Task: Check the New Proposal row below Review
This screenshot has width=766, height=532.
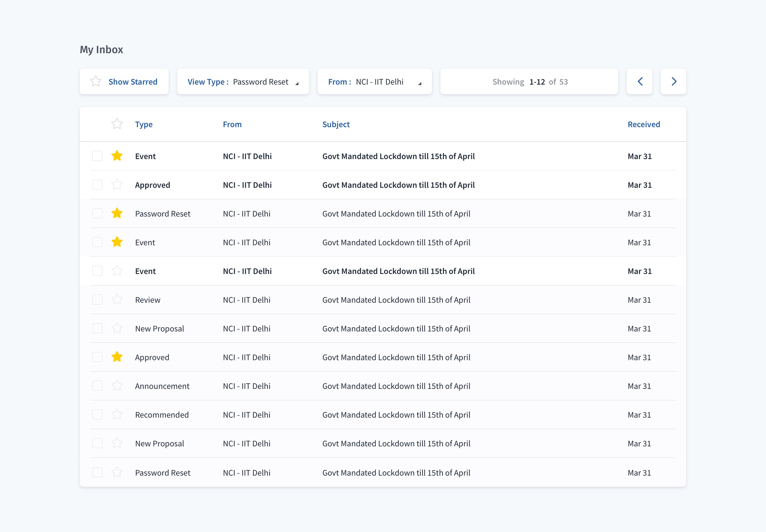Action: click(x=97, y=328)
